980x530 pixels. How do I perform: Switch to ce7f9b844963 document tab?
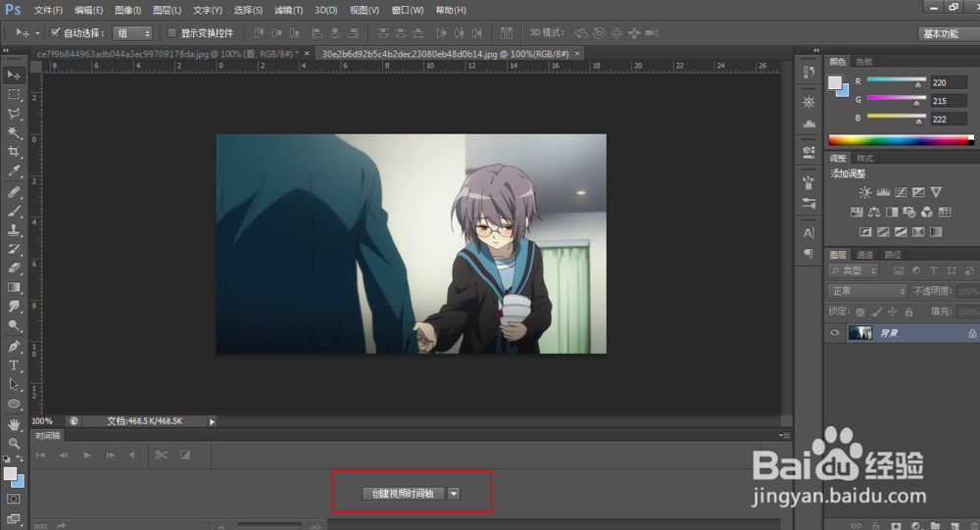pyautogui.click(x=168, y=55)
